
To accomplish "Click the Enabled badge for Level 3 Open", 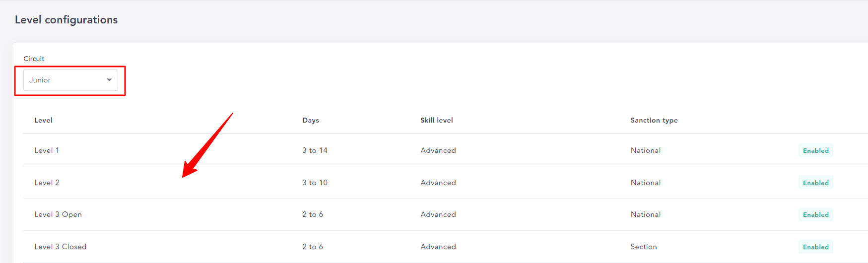I will [x=815, y=214].
